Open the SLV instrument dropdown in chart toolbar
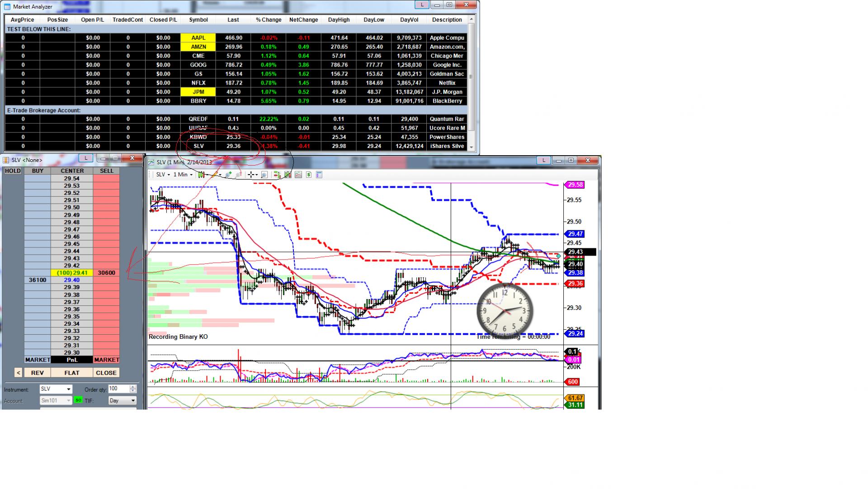This screenshot has width=868, height=489. [163, 175]
